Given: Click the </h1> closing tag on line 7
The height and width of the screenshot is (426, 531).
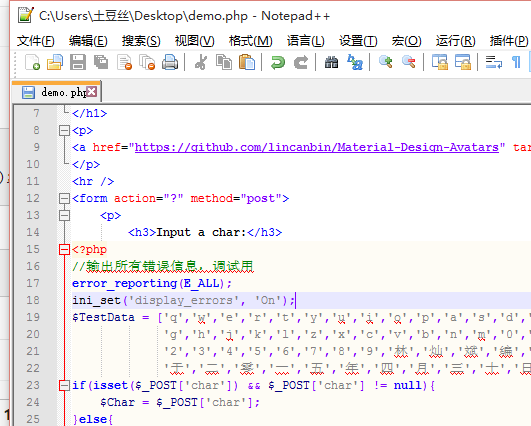Looking at the screenshot, I should point(89,113).
